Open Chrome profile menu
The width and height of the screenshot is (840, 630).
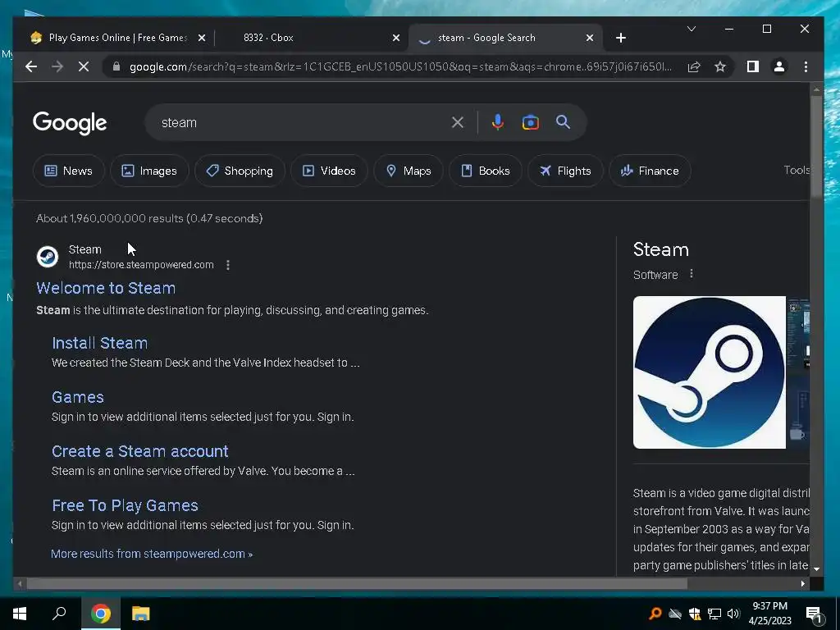pyautogui.click(x=779, y=66)
